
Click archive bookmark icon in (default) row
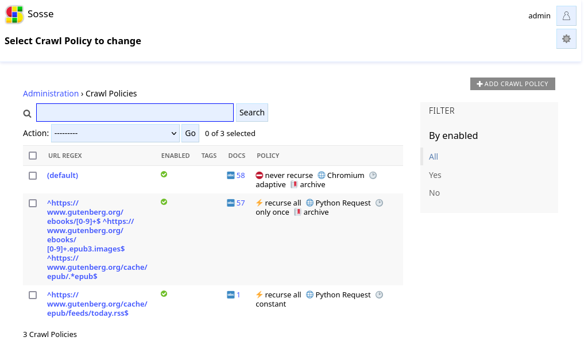(294, 185)
